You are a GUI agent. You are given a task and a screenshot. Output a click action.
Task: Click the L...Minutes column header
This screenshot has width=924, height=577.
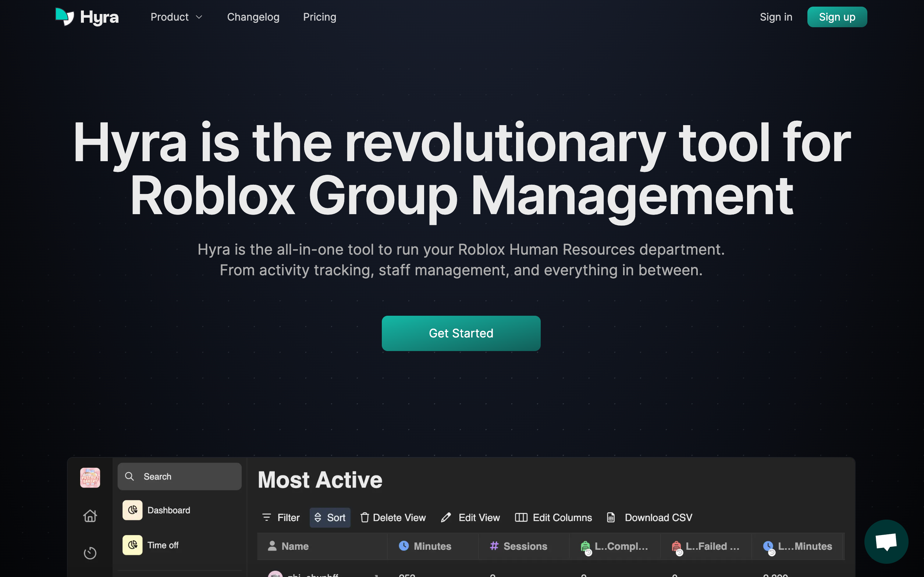click(x=797, y=546)
